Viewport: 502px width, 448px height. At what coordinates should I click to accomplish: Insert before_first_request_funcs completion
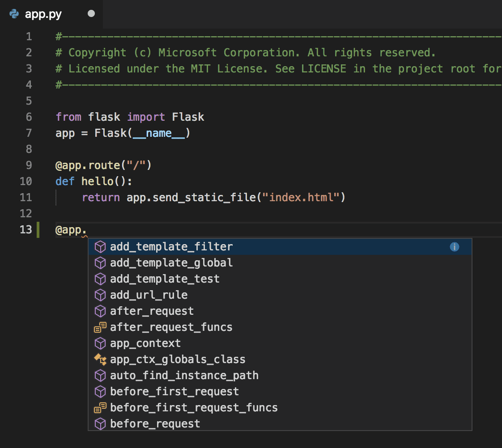pyautogui.click(x=280, y=408)
